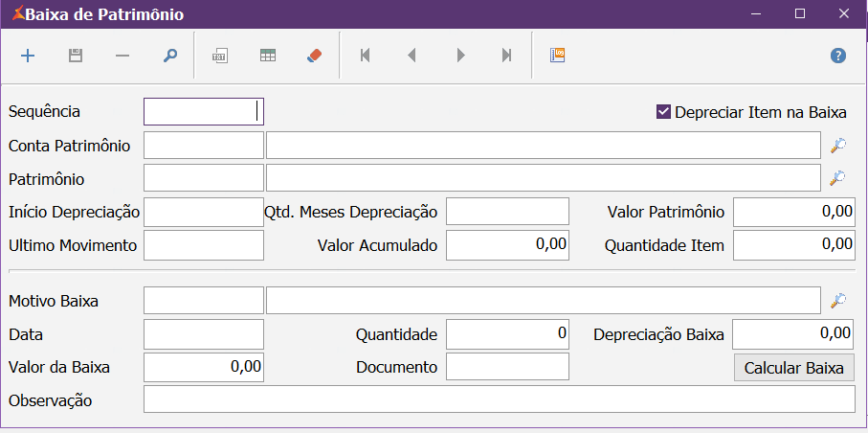Screen dimensions: 868x433
Task: Open the blue help question mark icon
Action: pyautogui.click(x=837, y=56)
